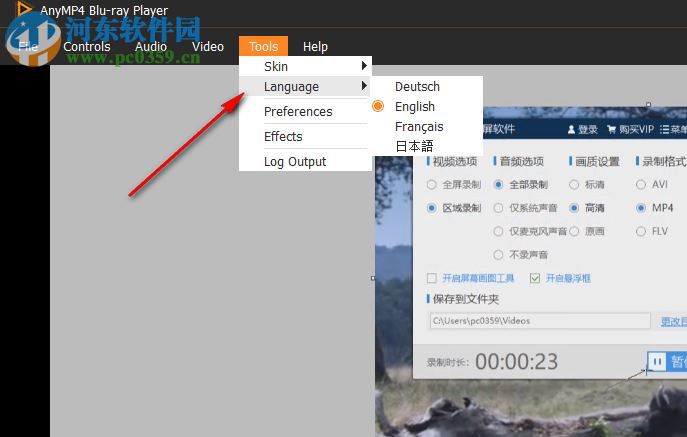The width and height of the screenshot is (687, 437).
Task: Enable 开启屏幕画图工具 checkbox
Action: tap(432, 278)
